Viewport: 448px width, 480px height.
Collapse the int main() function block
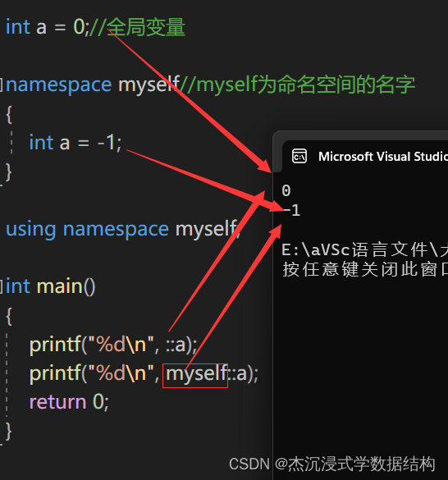click(1, 287)
